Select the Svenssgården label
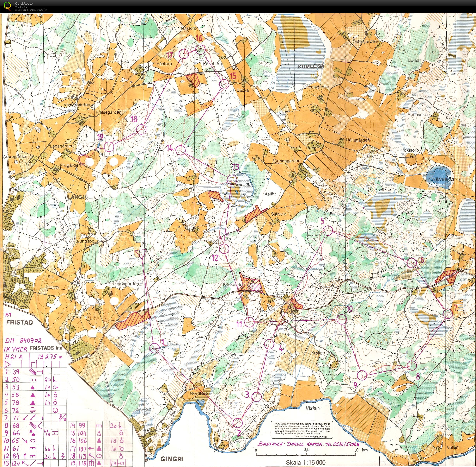This screenshot has width=476, height=467. 317,87
